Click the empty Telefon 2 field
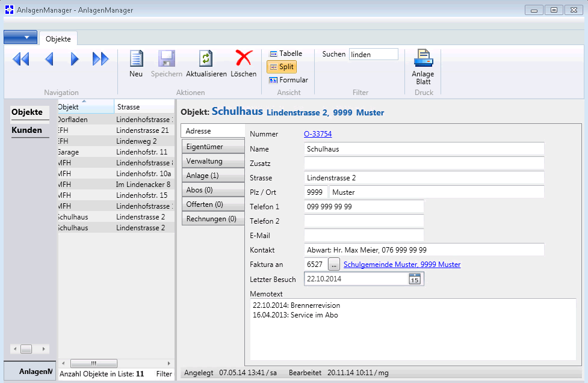 point(364,221)
